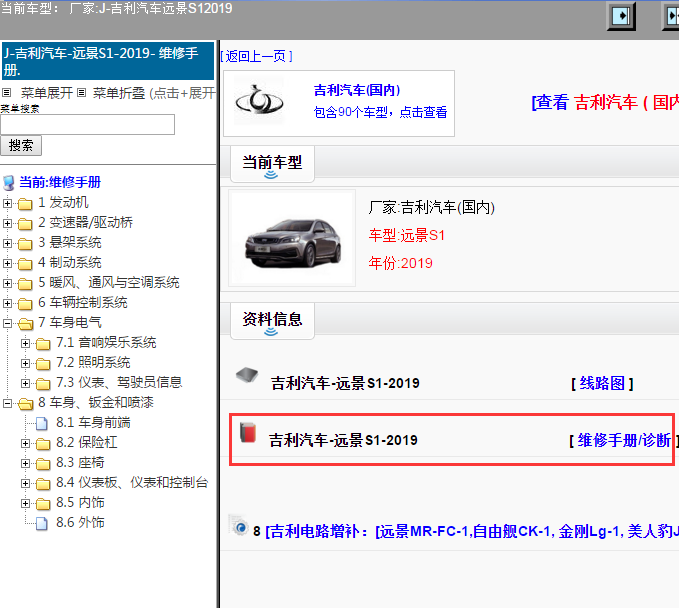Expand the 6 车辆控制系统 node
The image size is (679, 608).
7,303
